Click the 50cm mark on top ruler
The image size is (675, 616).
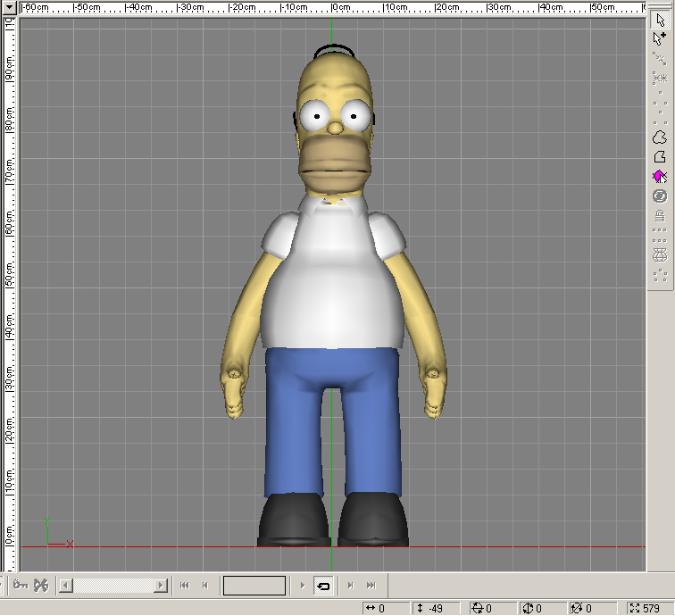coord(603,7)
